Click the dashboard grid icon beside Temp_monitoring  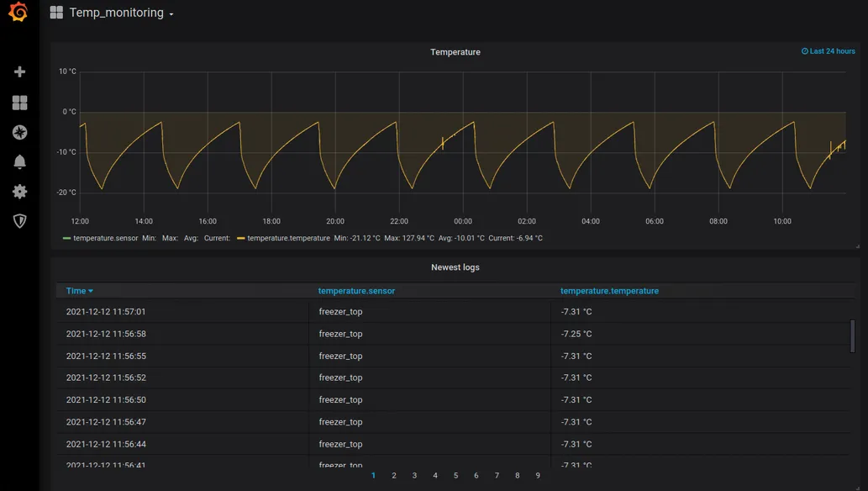tap(56, 13)
